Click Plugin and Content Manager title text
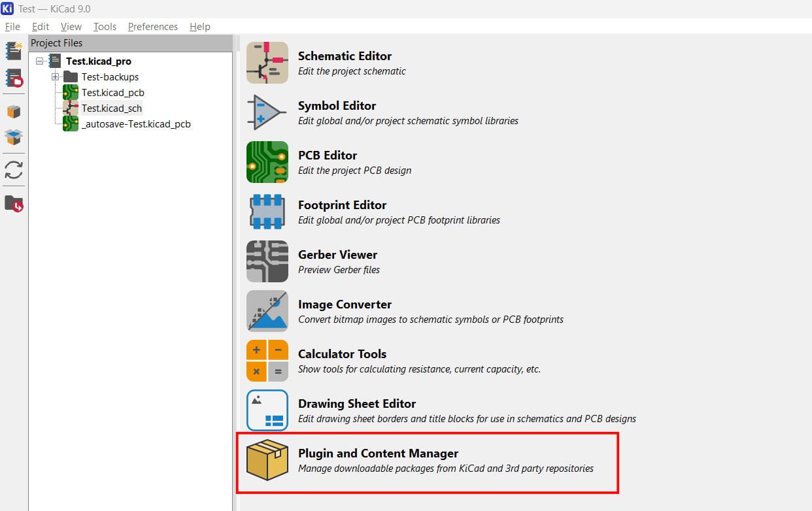The image size is (812, 511). tap(378, 453)
